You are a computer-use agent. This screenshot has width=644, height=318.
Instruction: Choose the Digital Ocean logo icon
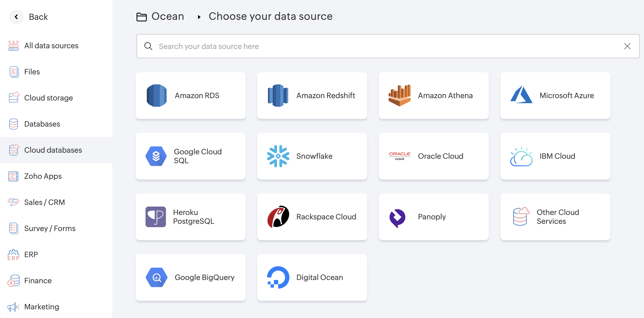278,277
